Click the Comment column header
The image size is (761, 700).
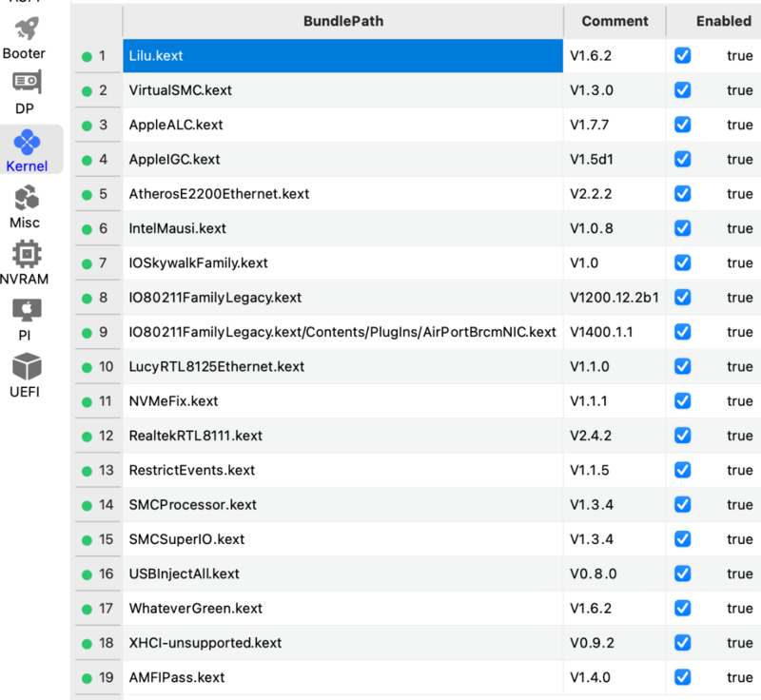tap(615, 21)
